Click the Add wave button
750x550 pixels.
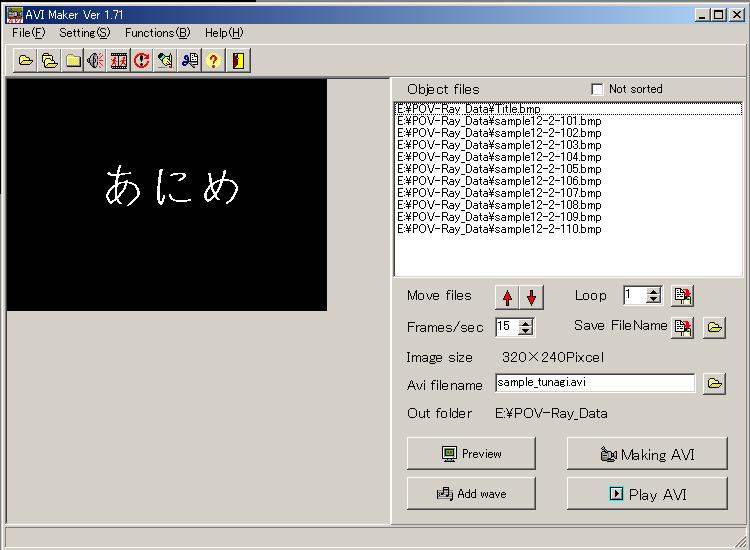471,493
